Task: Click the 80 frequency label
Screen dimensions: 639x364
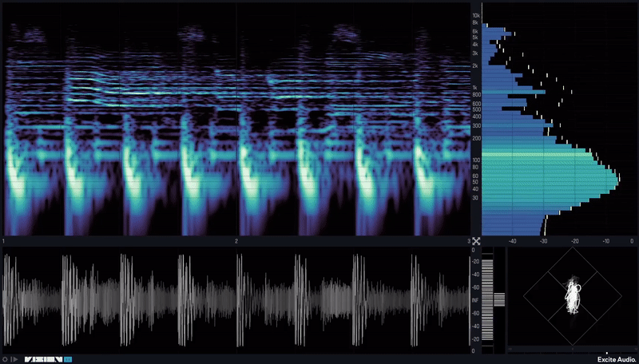Action: 475,167
